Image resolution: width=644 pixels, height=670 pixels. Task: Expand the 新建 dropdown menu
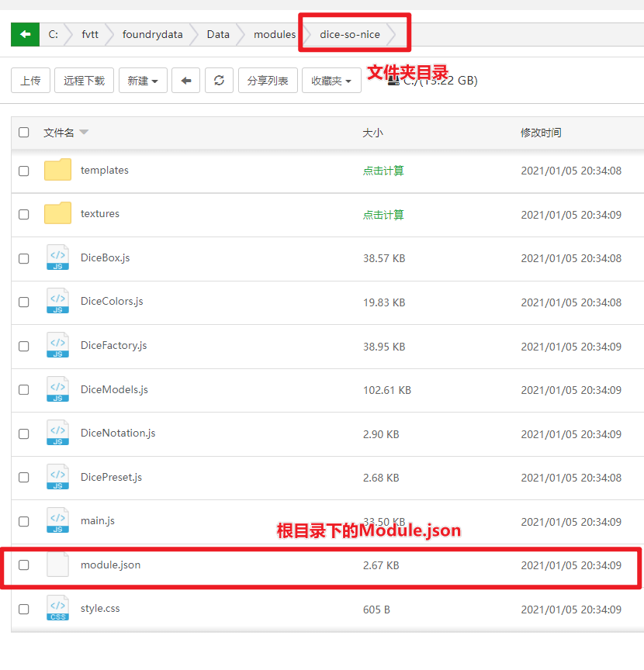tap(143, 81)
